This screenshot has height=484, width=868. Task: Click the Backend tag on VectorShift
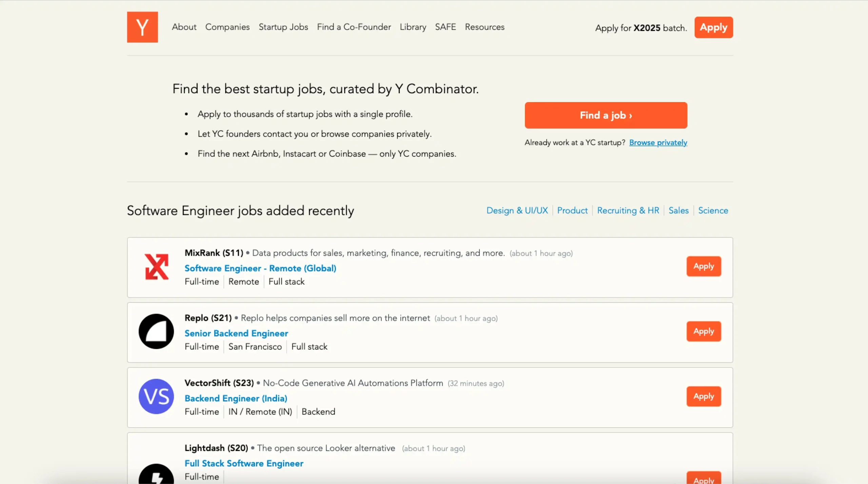point(318,412)
